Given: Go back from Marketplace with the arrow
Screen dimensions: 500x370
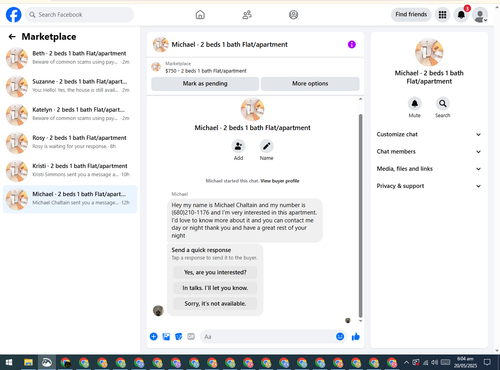Looking at the screenshot, I should click(x=12, y=37).
